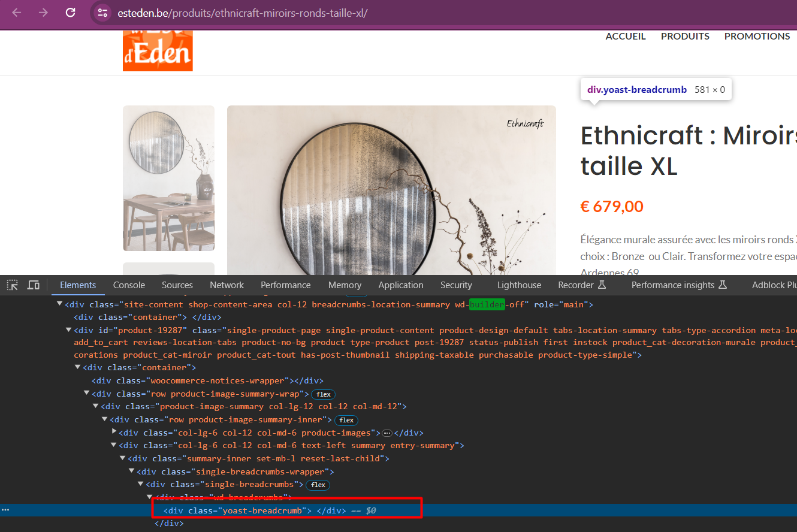Click the € 679,00 price
The image size is (797, 532).
tap(612, 207)
